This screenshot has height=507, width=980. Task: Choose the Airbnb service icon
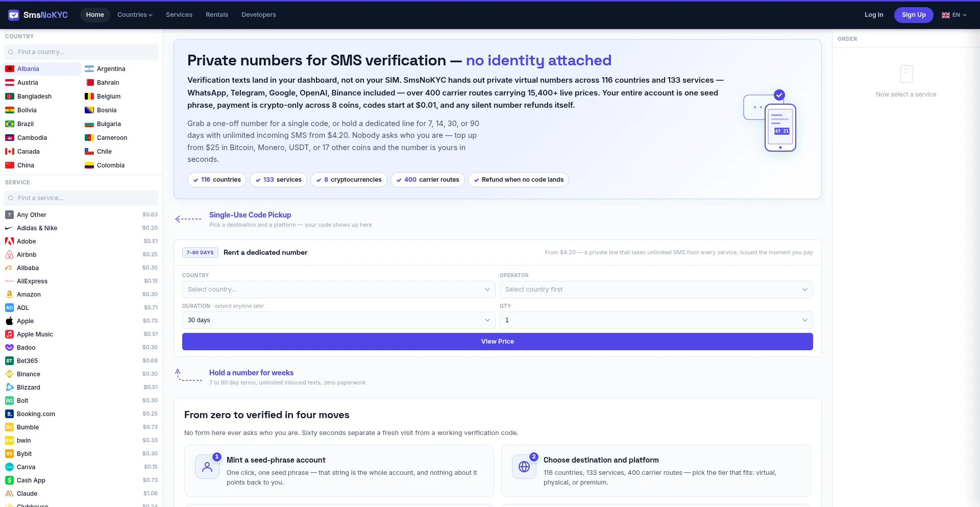(x=9, y=255)
